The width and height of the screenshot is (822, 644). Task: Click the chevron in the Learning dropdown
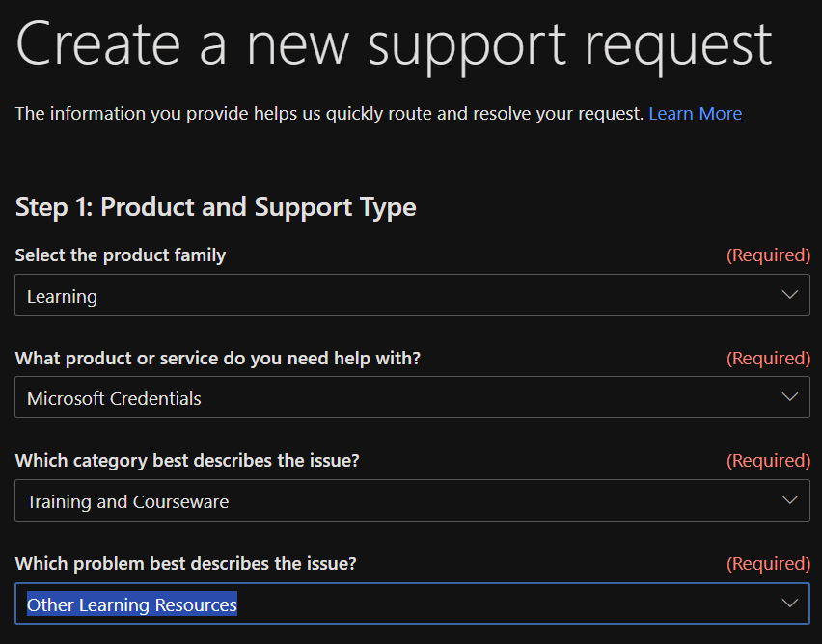coord(789,294)
